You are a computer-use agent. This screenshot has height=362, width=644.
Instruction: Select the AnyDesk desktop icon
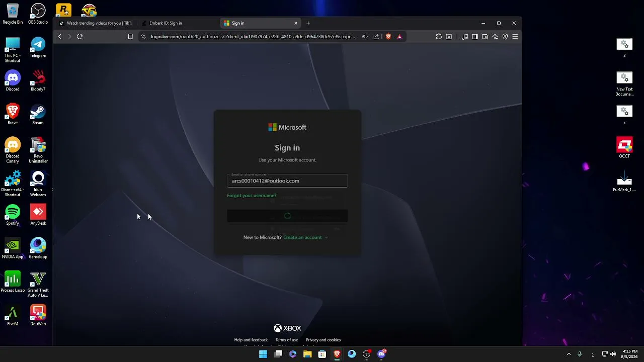pos(38,215)
